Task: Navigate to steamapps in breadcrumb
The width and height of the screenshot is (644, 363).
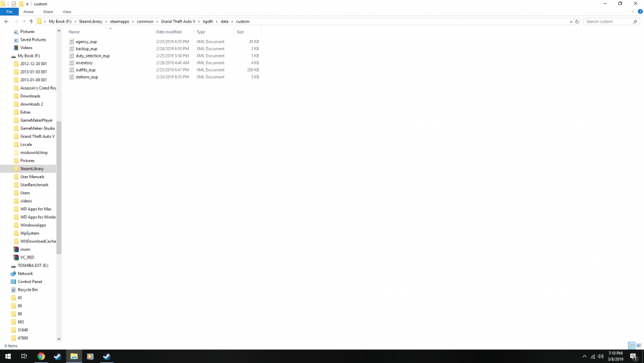Action: 119,21
